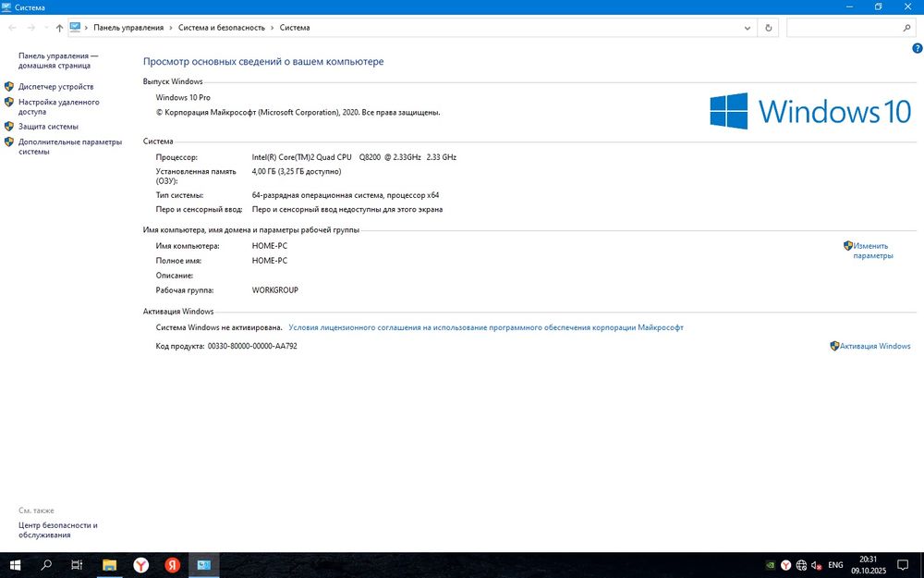924x578 pixels.
Task: Open Диспетчер устройств link
Action: point(55,87)
